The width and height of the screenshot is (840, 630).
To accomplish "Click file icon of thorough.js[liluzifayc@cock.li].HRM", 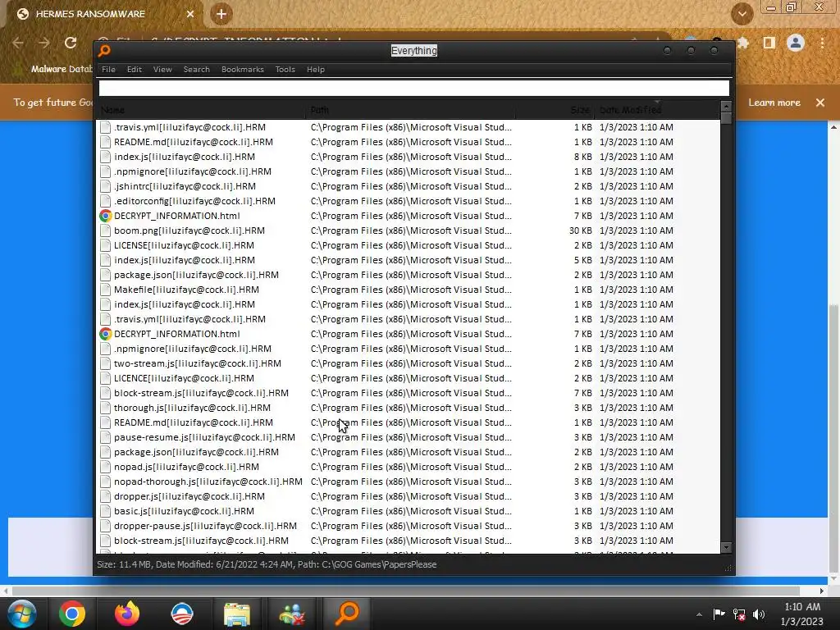I will coord(106,409).
